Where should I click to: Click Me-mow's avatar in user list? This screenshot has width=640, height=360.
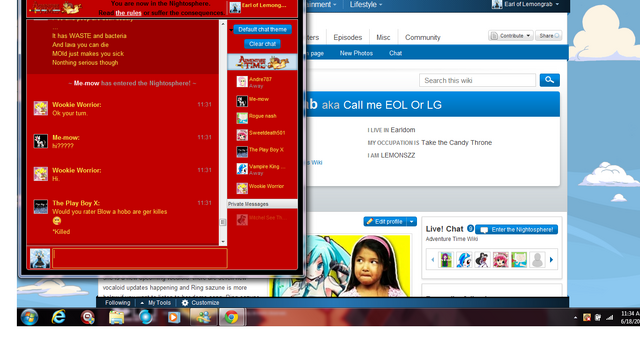pyautogui.click(x=242, y=101)
